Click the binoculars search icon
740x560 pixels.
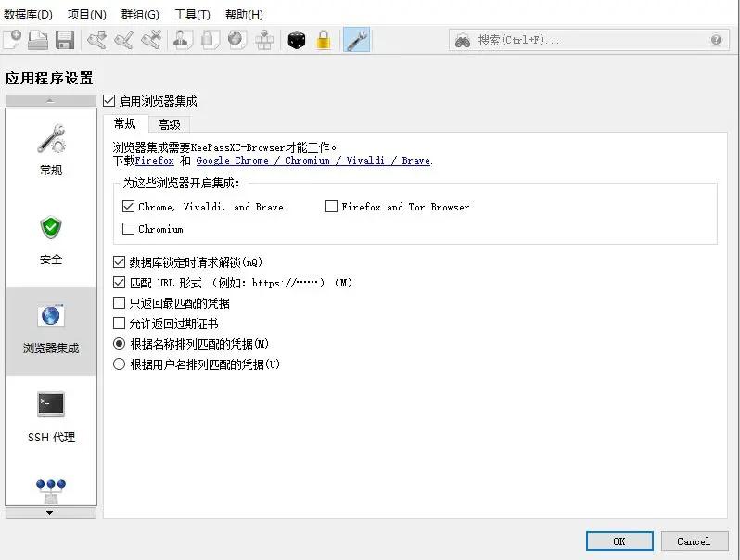[x=463, y=41]
